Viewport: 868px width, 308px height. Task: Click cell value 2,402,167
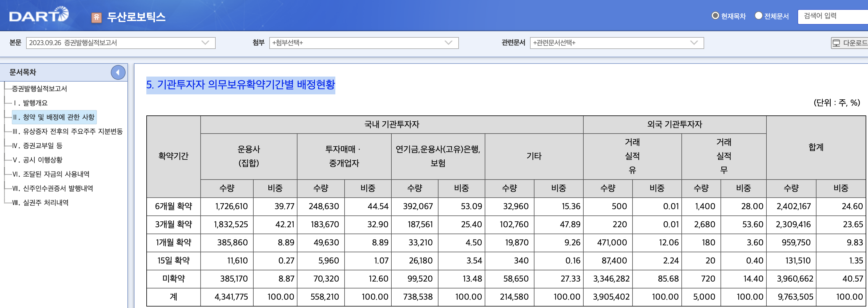[x=794, y=207]
